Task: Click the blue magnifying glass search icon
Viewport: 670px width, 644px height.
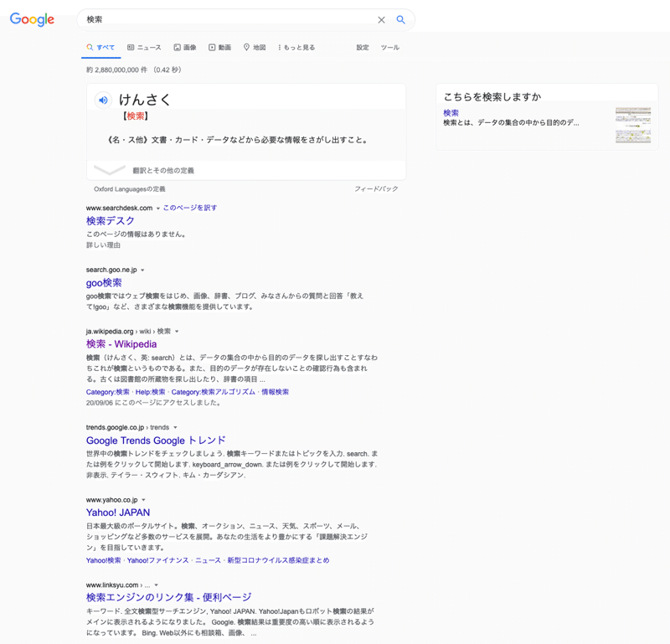Action: pos(400,19)
